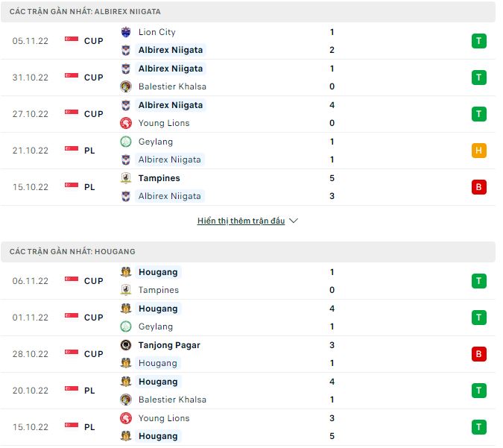This screenshot has height=448, width=503.
Task: Click the Balestier Khalsa crest in 31.10.22 match
Action: (125, 86)
